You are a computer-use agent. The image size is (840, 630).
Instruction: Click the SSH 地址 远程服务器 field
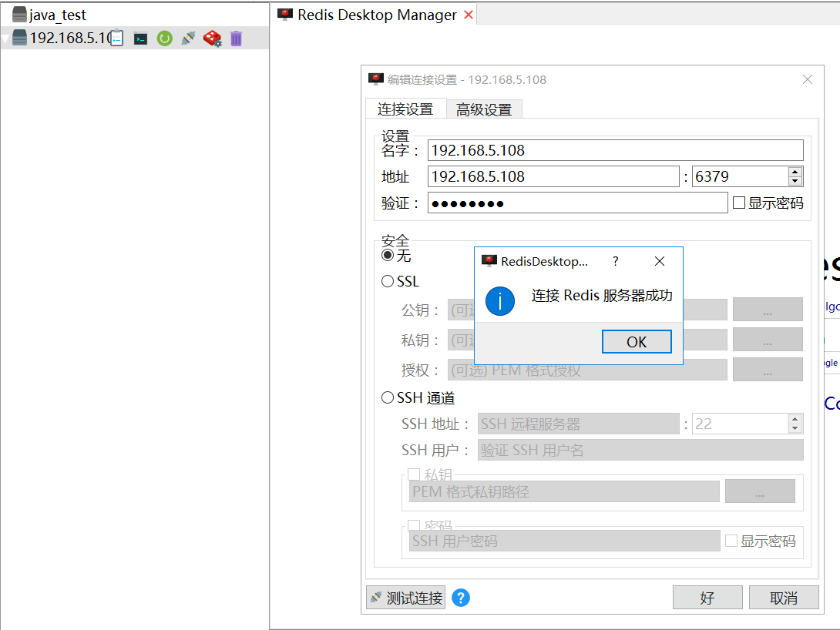[x=578, y=424]
